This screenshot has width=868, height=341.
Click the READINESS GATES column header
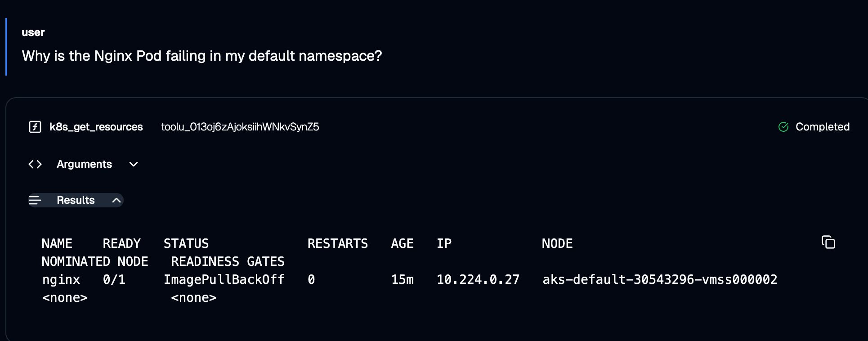click(228, 262)
